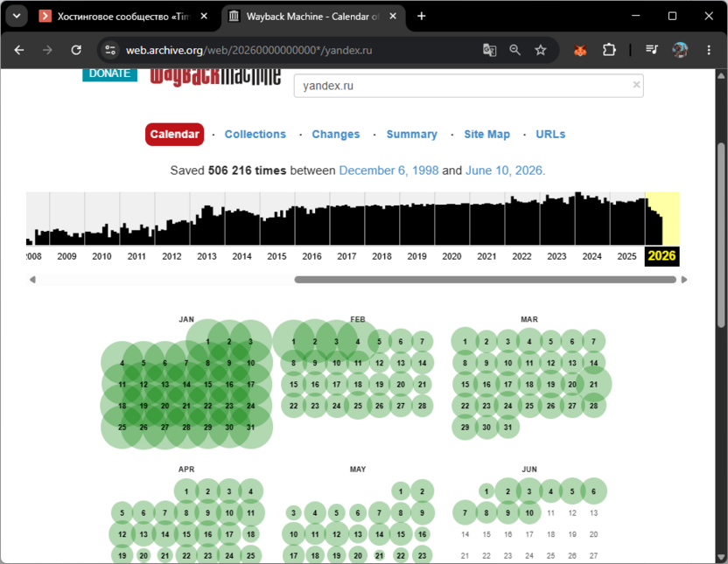Open the zoom magnifier icon in address bar
This screenshot has height=564, width=728.
[x=514, y=50]
